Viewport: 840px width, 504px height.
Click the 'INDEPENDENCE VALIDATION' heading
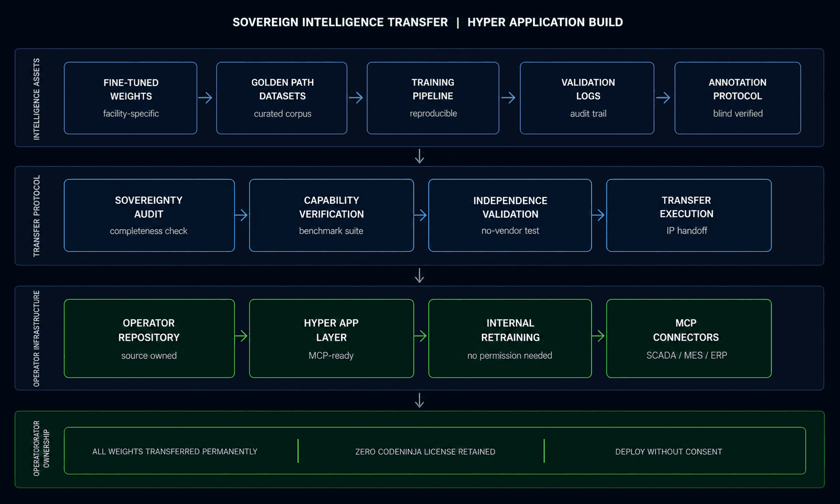pos(510,207)
